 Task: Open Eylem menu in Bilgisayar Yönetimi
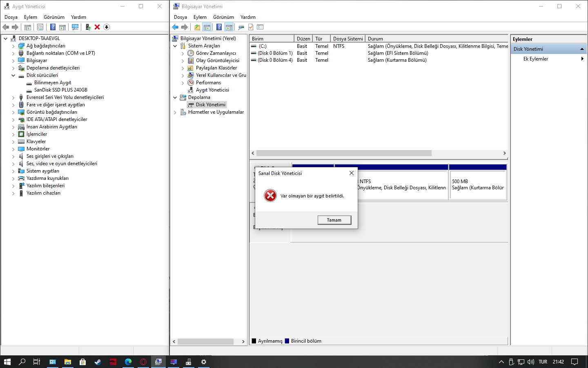pos(200,17)
